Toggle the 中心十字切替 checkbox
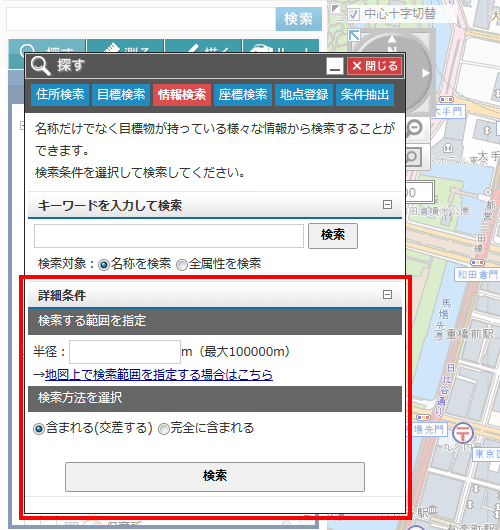Screen dimensions: 500x530 click(x=353, y=15)
